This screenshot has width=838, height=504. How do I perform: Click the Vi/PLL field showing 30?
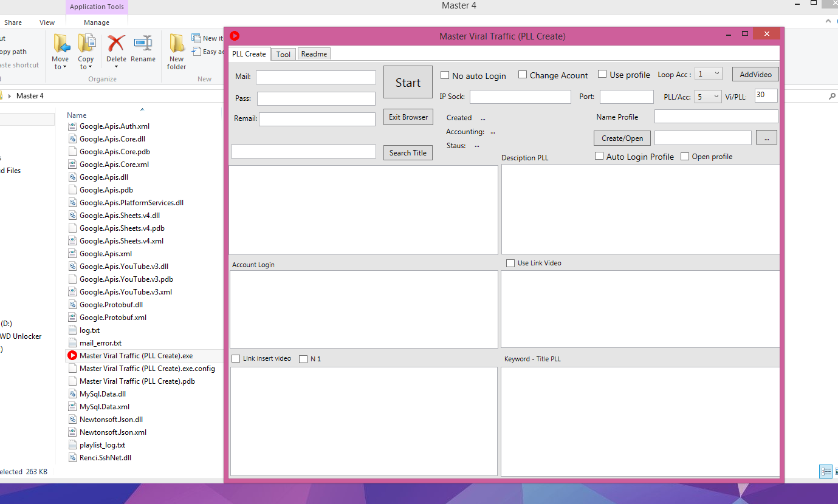[766, 95]
